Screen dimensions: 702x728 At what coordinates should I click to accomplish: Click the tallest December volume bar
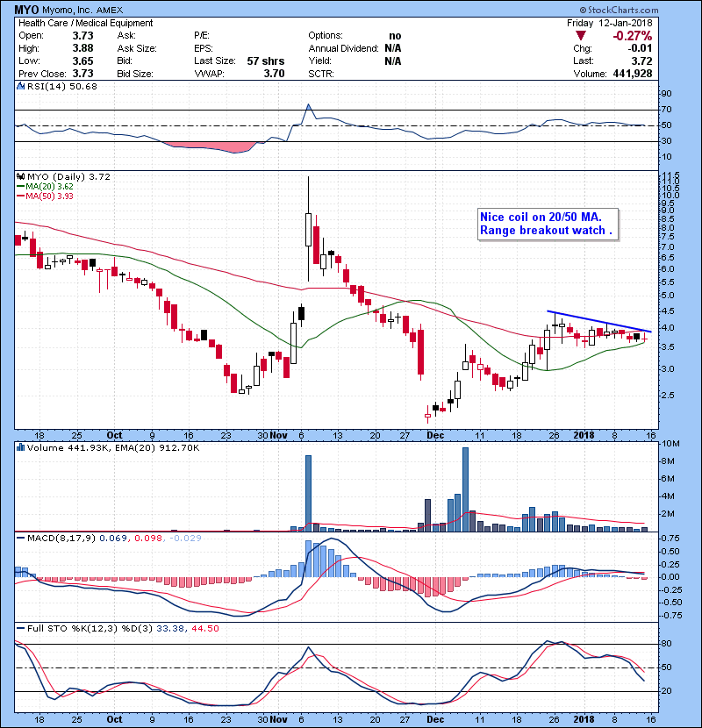[466, 489]
